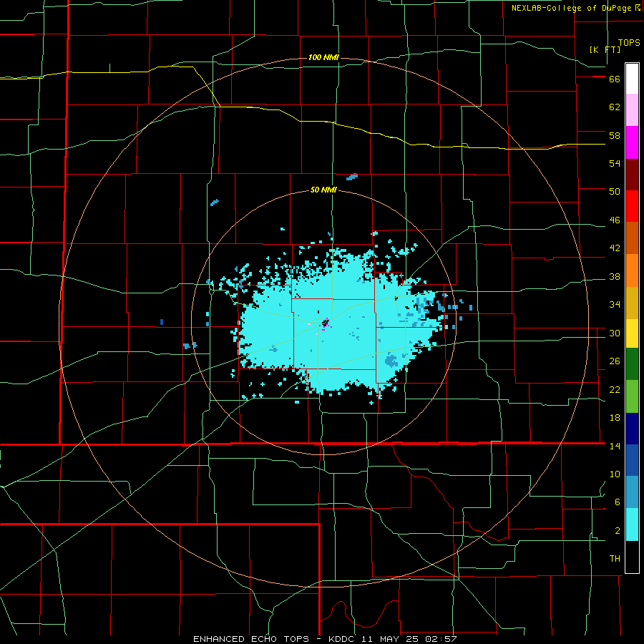The height and width of the screenshot is (644, 644).
Task: Click the 6 legend value
Action: [x=618, y=502]
